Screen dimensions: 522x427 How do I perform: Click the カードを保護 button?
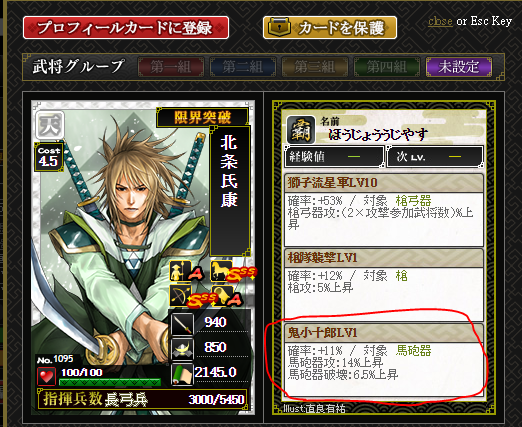click(330, 28)
